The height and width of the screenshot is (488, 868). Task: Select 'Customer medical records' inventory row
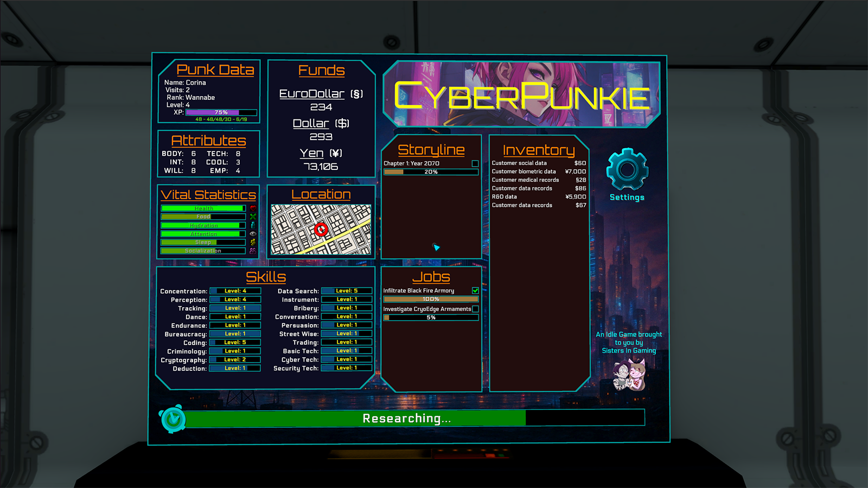(x=539, y=180)
